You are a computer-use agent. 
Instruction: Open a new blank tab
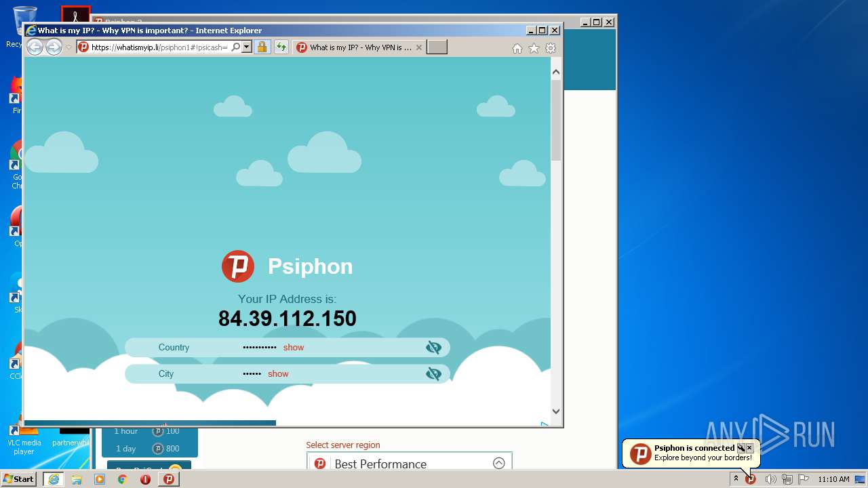coord(437,47)
